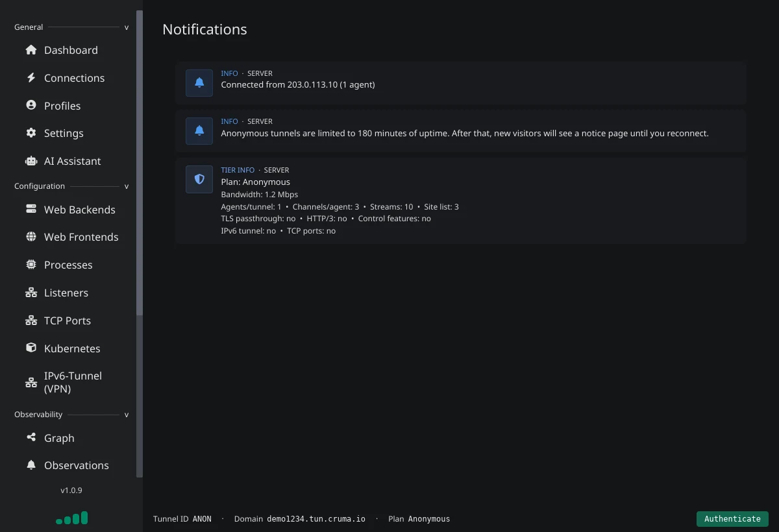Click the 'Bandwidth: 1.2 Mbps' line

pyautogui.click(x=260, y=194)
